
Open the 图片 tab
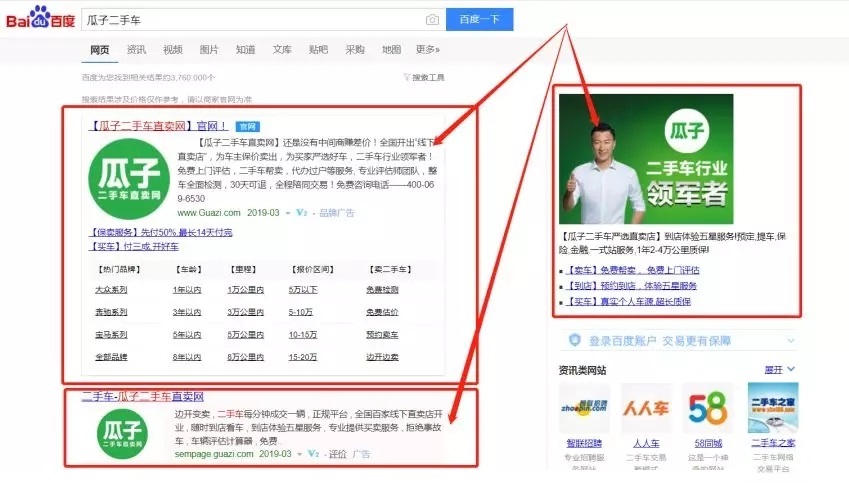coord(209,50)
